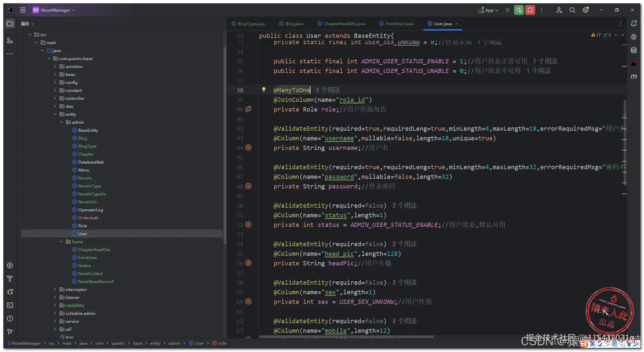Open the Project tool window icon

click(x=10, y=24)
